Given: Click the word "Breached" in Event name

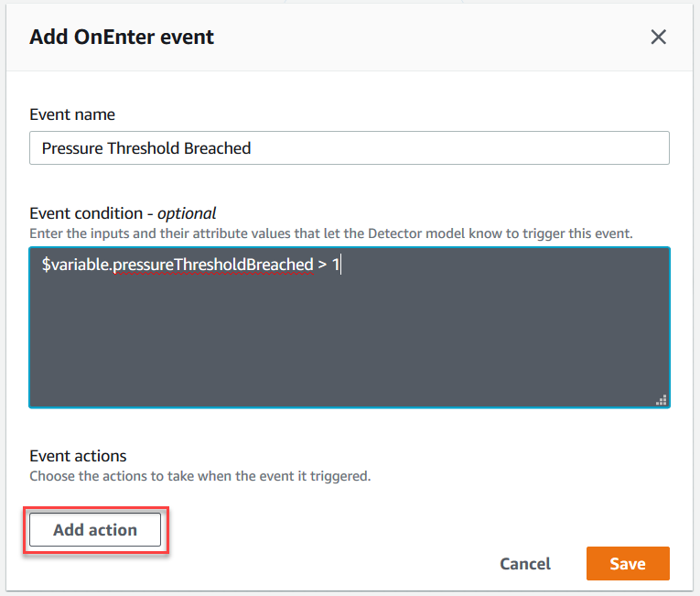Looking at the screenshot, I should (217, 148).
